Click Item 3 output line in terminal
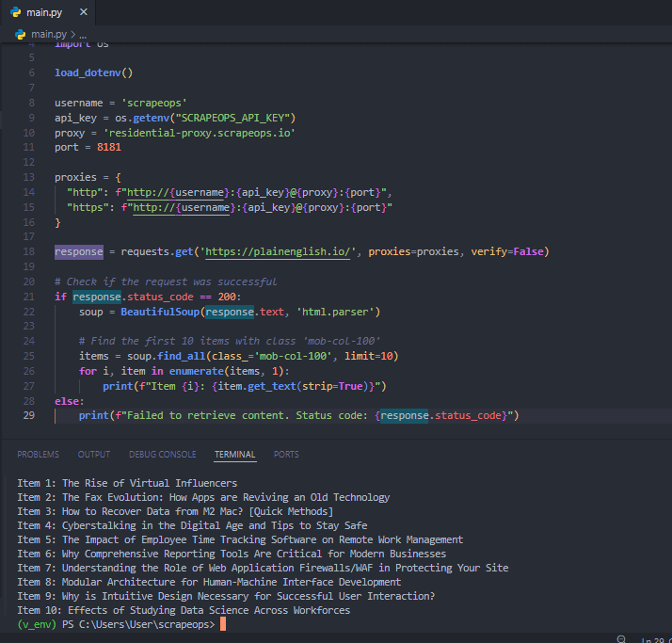This screenshot has width=672, height=643. [x=175, y=511]
